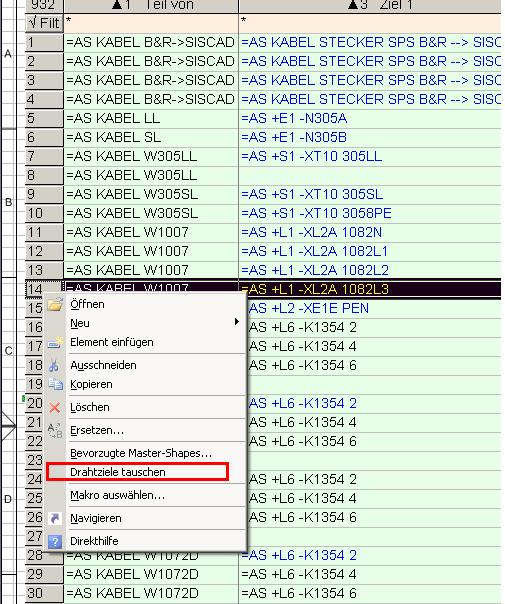
Task: Click the Element einfügen icon
Action: [x=55, y=342]
